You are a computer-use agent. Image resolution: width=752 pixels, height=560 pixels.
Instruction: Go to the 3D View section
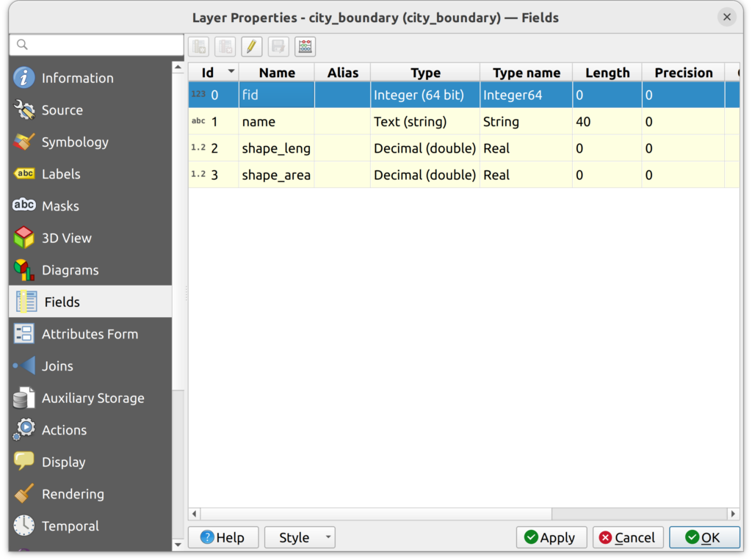66,238
